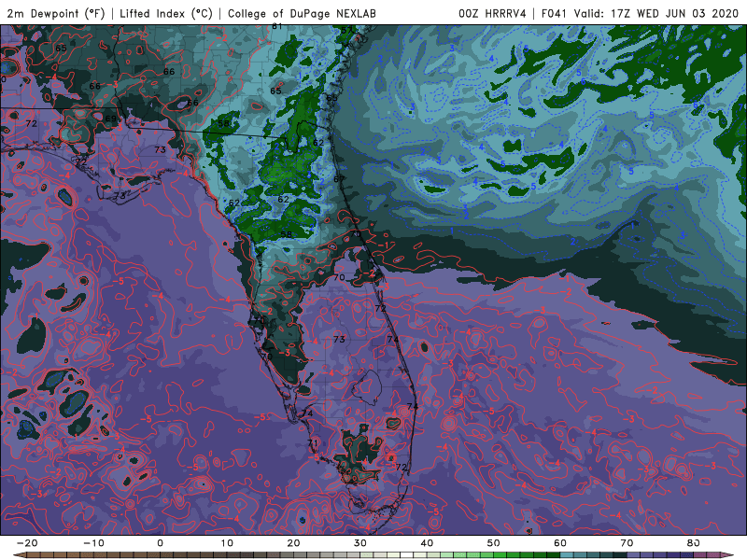The image size is (747, 560).
Task: Click the 60 label on the color scale
Action: click(560, 543)
